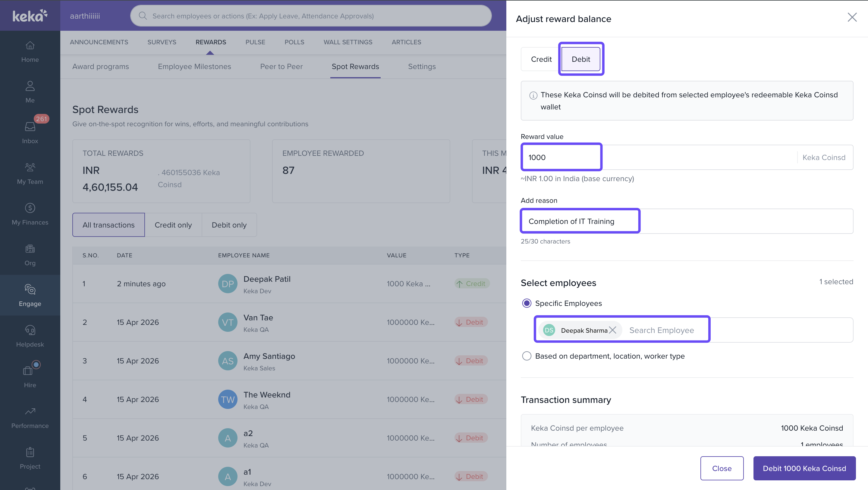Switch to the Peer to Peer tab
This screenshot has height=490, width=868.
point(281,66)
